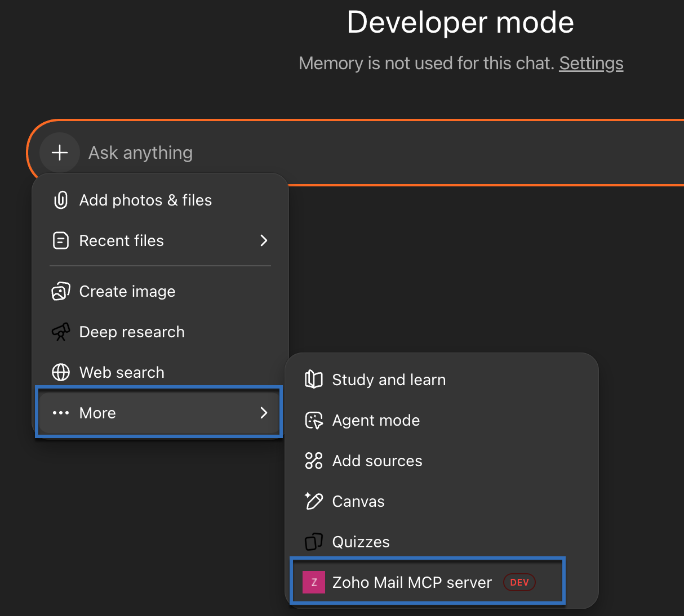The image size is (684, 616).
Task: Choose Add sources option
Action: pyautogui.click(x=442, y=461)
